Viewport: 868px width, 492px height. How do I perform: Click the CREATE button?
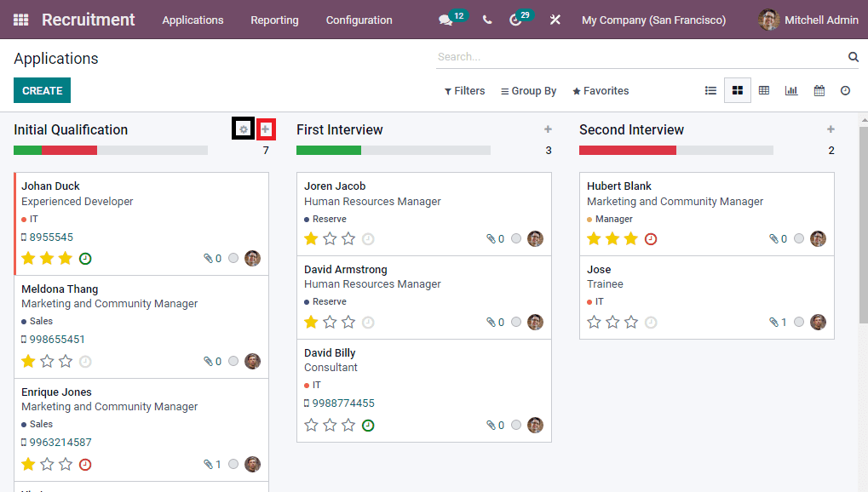(x=42, y=90)
